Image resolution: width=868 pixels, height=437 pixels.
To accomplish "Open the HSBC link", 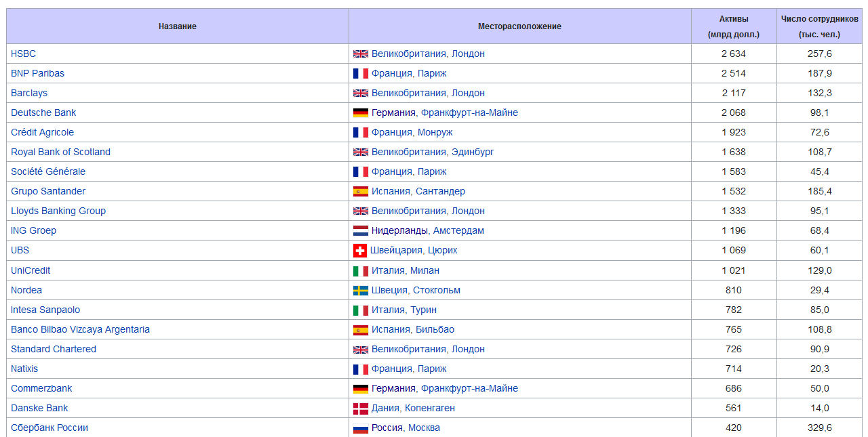I will click(23, 54).
